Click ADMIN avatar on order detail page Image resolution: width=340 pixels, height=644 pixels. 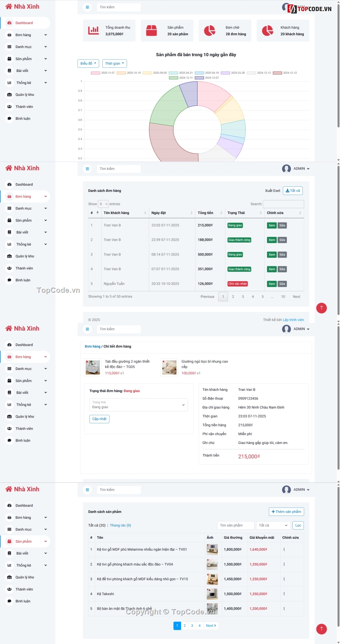coord(286,329)
